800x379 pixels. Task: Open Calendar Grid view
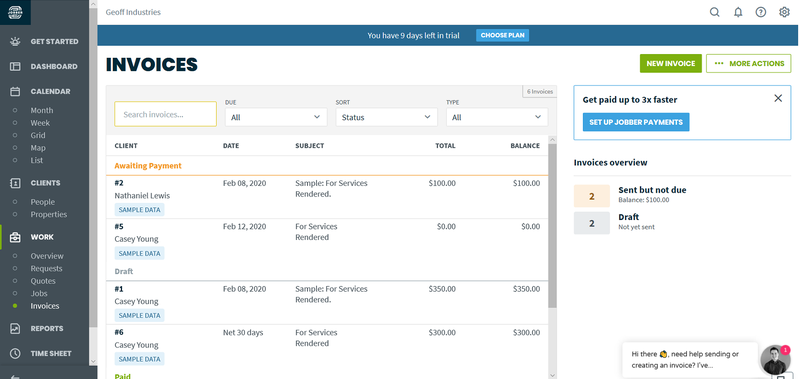pyautogui.click(x=38, y=135)
